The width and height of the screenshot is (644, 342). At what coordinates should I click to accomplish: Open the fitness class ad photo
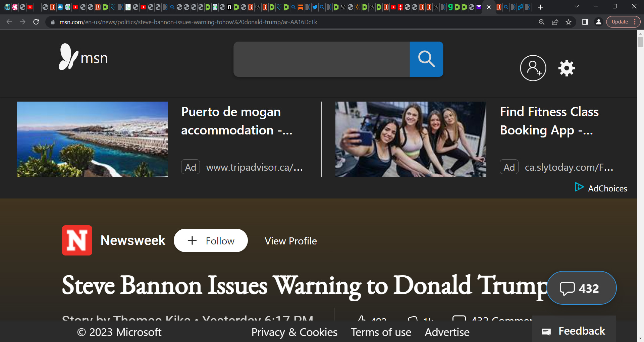[411, 139]
